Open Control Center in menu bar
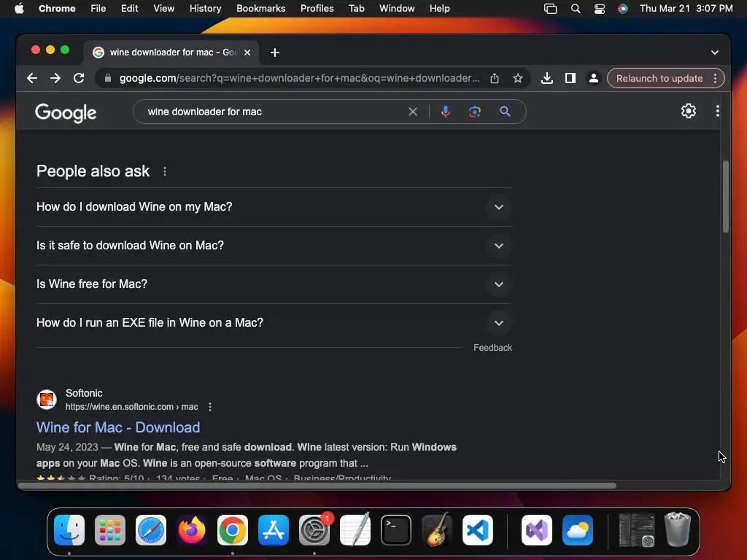747x560 pixels. click(600, 9)
